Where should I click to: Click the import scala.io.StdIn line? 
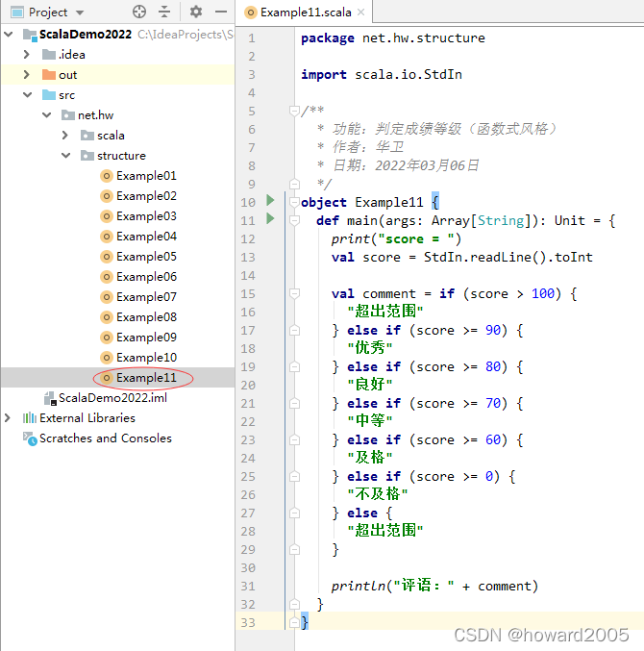(382, 74)
